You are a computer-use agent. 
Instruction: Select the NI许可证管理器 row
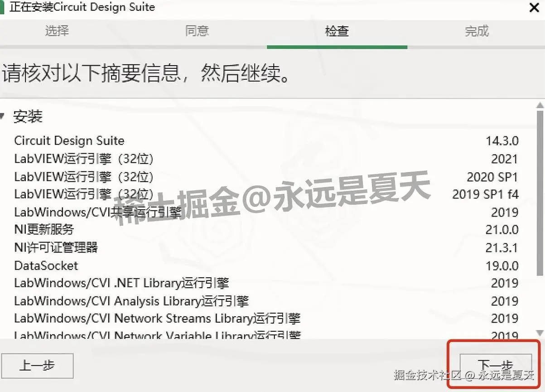pos(266,248)
